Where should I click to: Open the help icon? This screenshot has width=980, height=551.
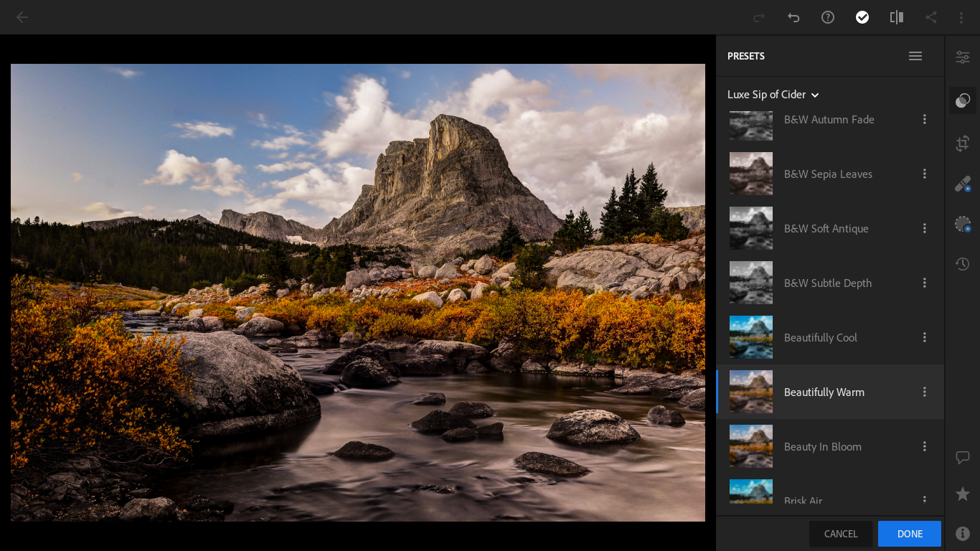828,17
